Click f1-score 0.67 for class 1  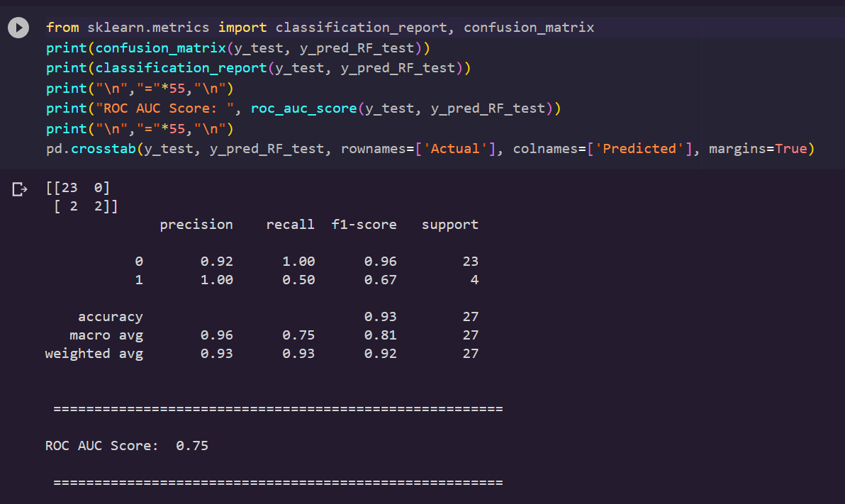(x=381, y=280)
